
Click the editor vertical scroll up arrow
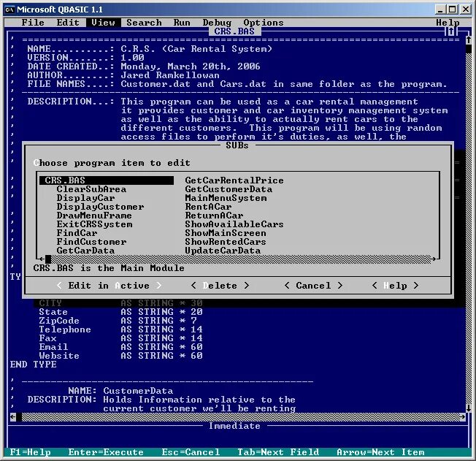pyautogui.click(x=469, y=39)
